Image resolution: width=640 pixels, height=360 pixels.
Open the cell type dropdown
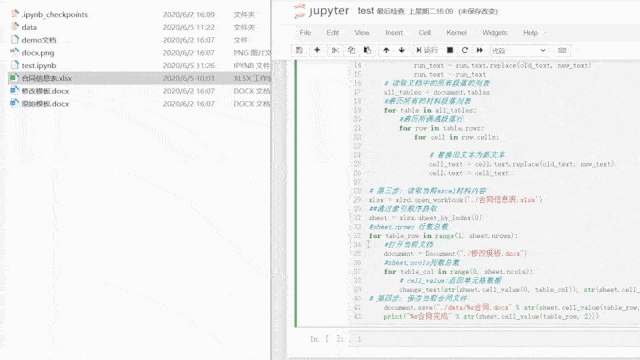coord(519,51)
